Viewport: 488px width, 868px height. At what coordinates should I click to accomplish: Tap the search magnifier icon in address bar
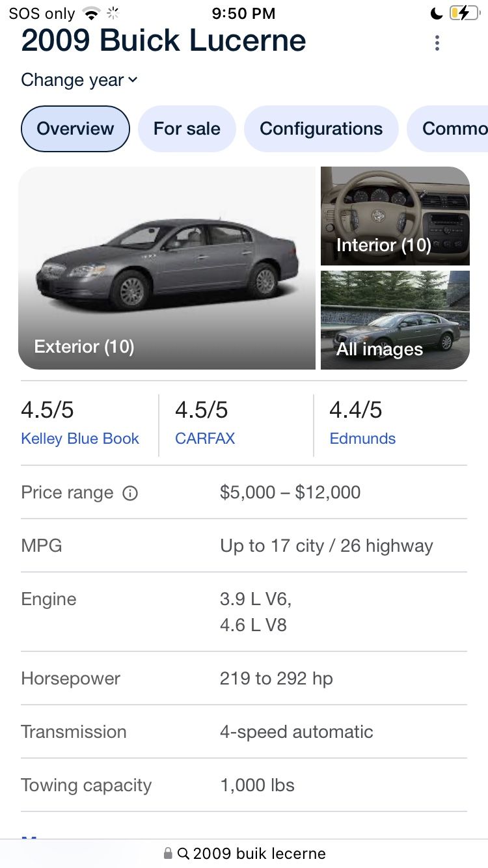(183, 853)
